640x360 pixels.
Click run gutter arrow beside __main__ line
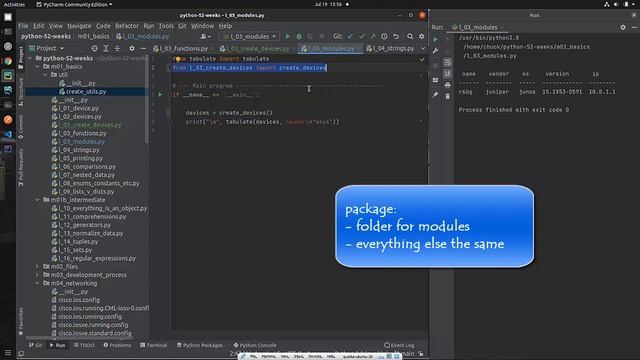[x=160, y=94]
